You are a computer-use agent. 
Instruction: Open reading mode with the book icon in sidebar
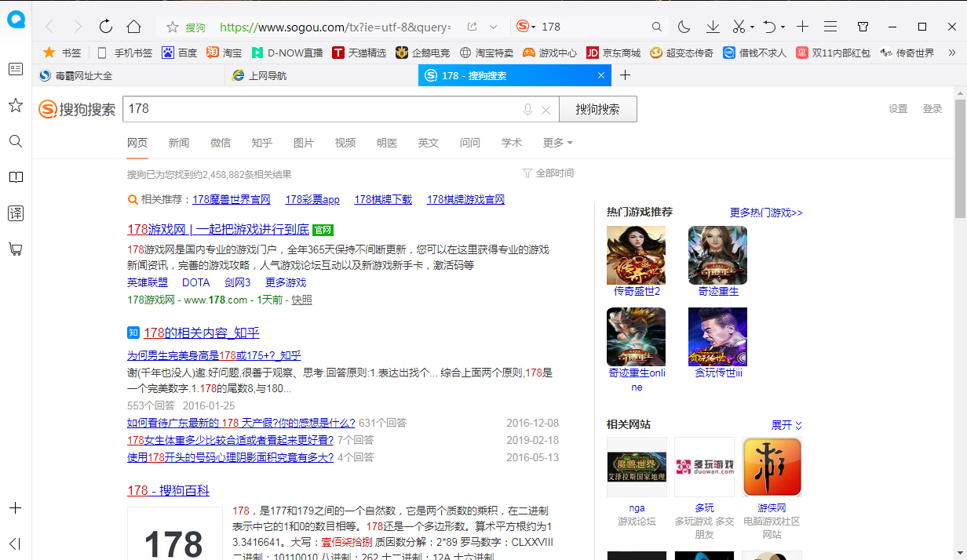click(16, 177)
